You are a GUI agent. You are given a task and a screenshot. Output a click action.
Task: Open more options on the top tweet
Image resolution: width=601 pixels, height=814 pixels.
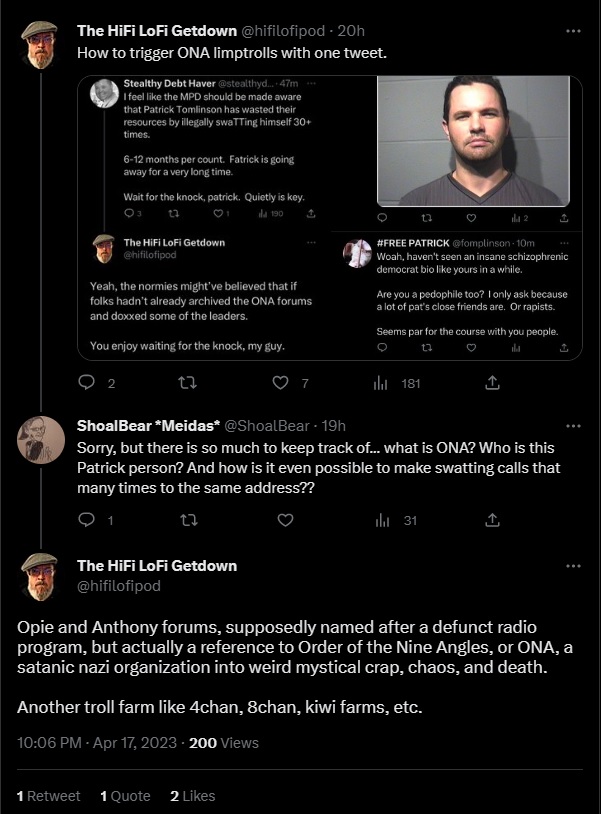tap(573, 30)
